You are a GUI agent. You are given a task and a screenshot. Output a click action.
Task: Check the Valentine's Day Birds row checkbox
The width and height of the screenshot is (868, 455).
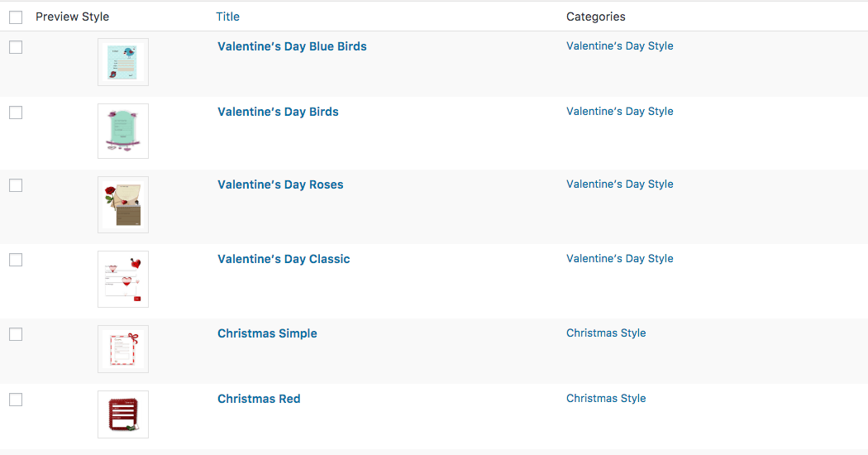(16, 113)
